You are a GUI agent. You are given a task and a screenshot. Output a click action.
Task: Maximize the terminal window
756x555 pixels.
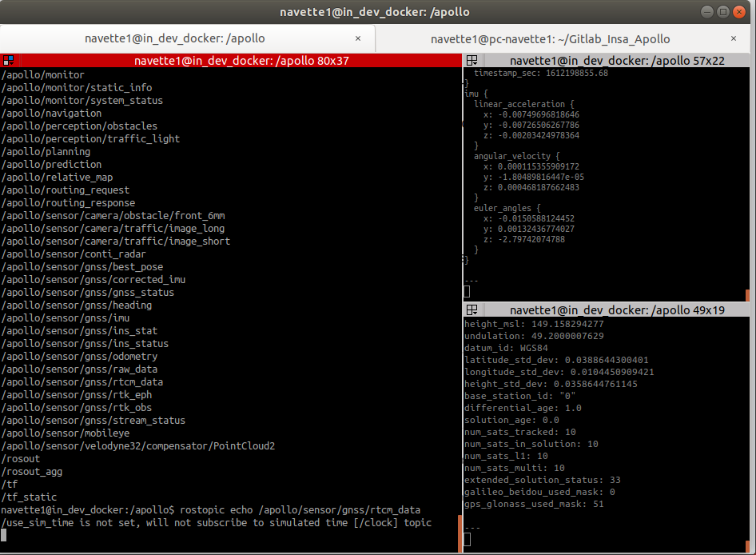pyautogui.click(x=722, y=12)
